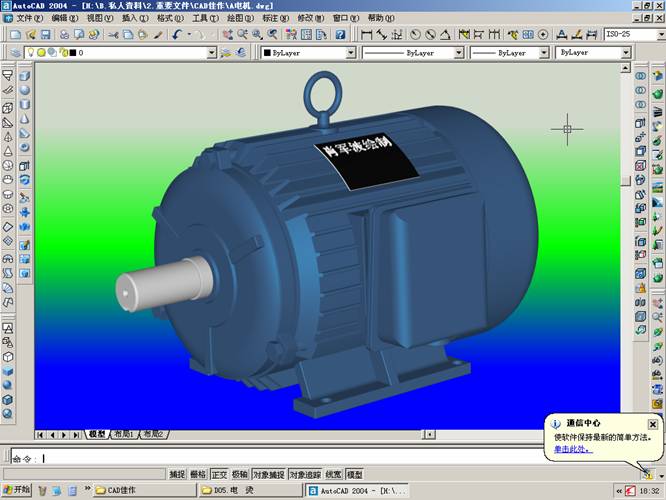Click the Diameter Dimension tool
666x500 pixels.
(430, 35)
